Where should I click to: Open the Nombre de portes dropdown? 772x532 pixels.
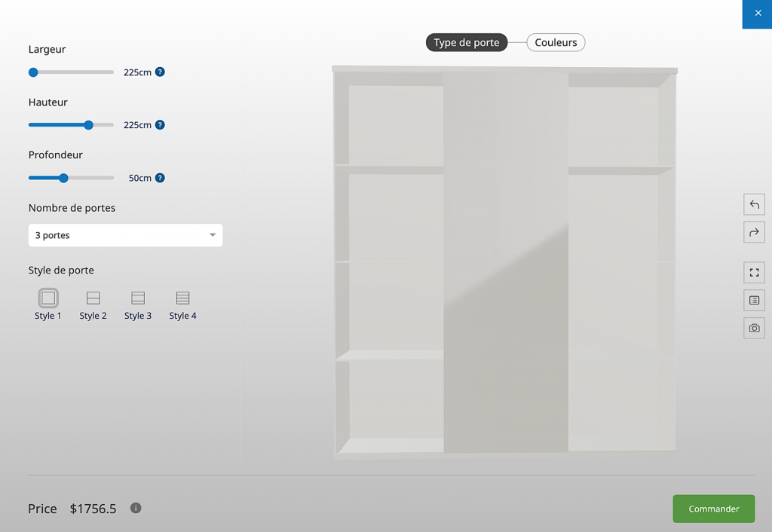[125, 235]
